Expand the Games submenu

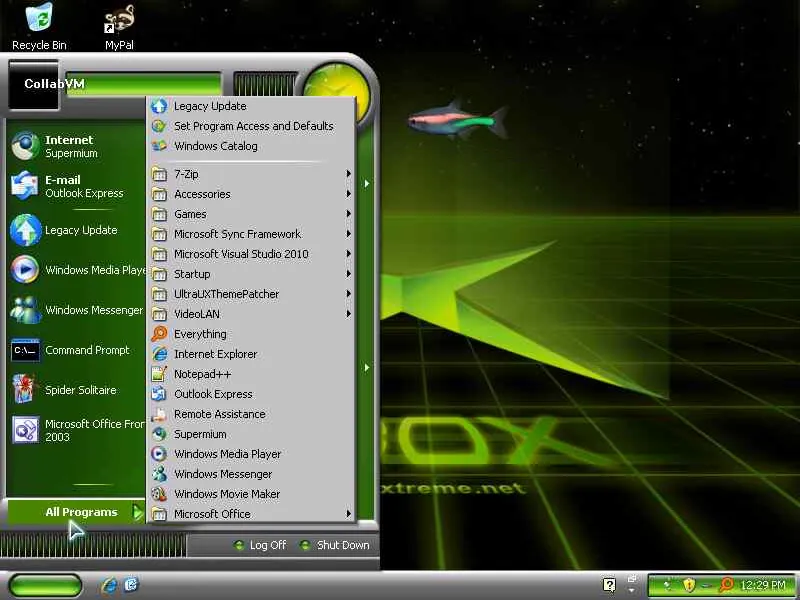(x=252, y=214)
